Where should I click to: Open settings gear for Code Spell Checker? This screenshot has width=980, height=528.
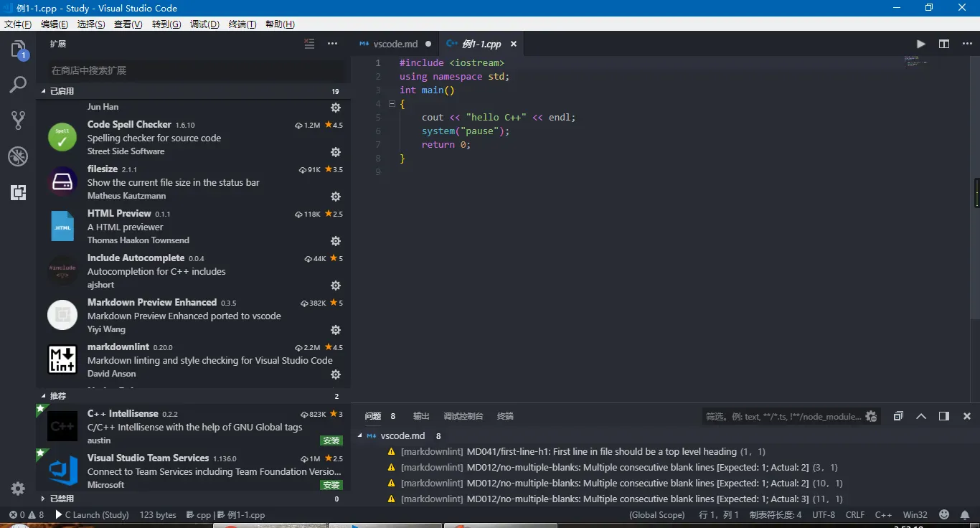[x=335, y=151]
